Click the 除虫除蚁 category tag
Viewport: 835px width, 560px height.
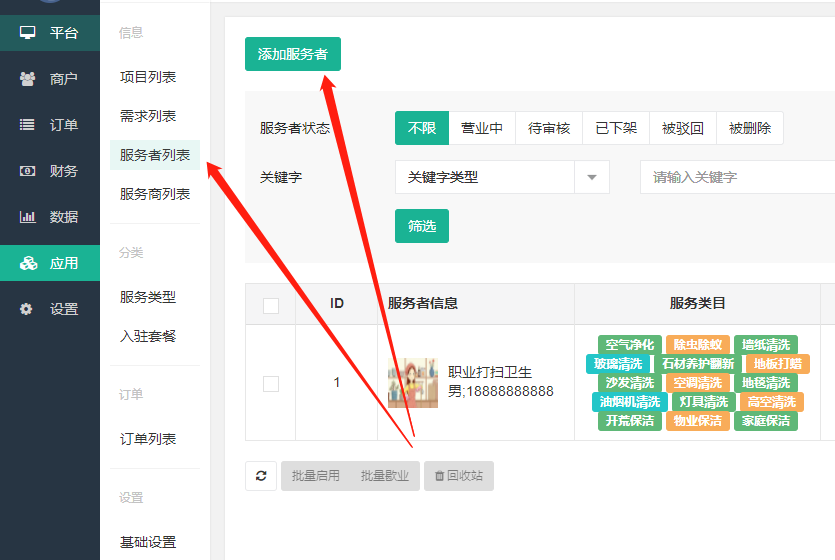click(698, 344)
